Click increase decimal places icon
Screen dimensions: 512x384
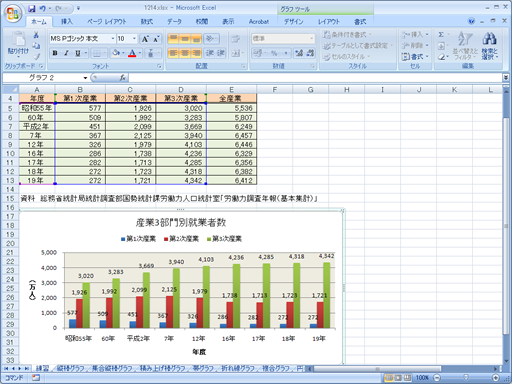(x=299, y=53)
